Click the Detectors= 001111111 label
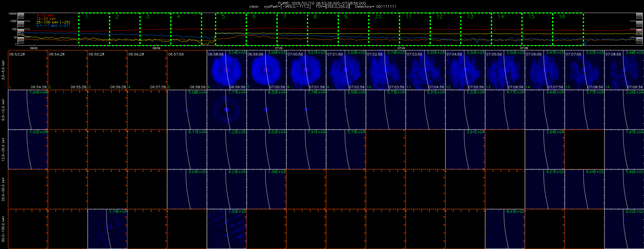 (x=376, y=7)
